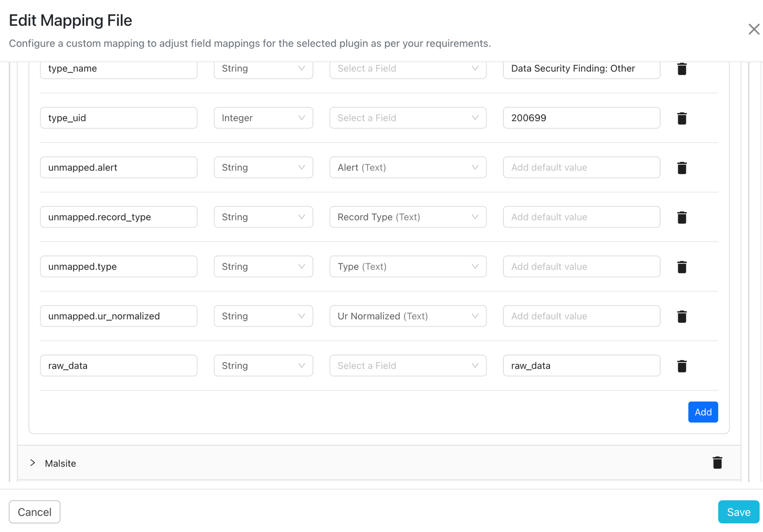Open the Record Type (Text) field dropdown
Image resolution: width=763 pixels, height=532 pixels.
[408, 217]
